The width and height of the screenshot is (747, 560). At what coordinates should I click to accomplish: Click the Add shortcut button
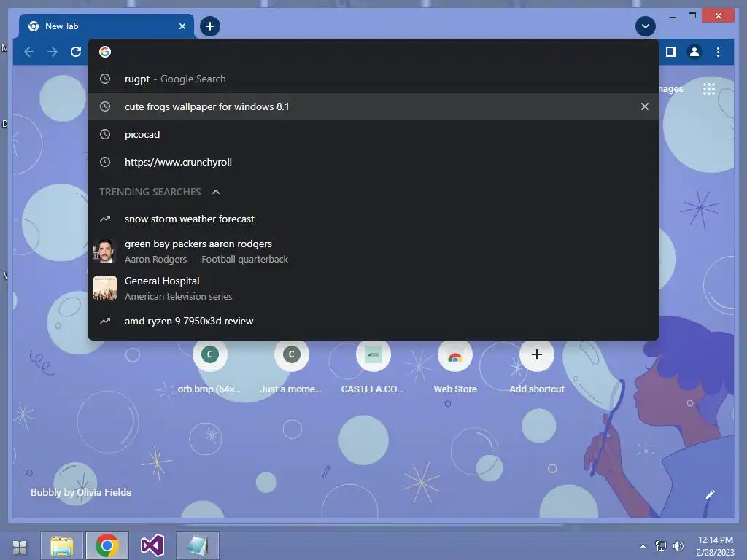click(x=537, y=367)
